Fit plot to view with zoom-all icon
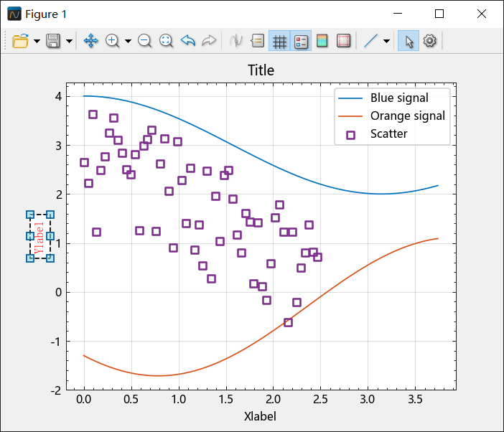This screenshot has width=504, height=432. click(x=166, y=41)
